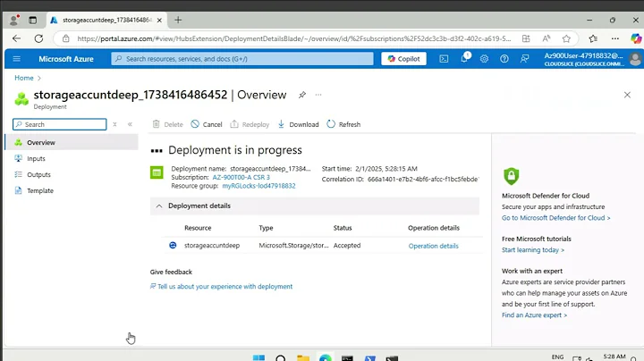Click the Microsoft Azure logo text
644x361 pixels.
coord(66,59)
